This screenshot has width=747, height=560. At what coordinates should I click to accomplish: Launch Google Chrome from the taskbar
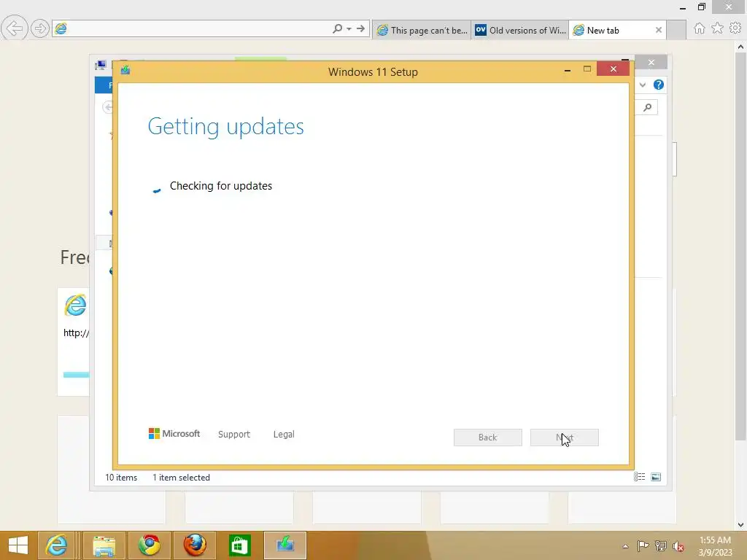point(150,545)
